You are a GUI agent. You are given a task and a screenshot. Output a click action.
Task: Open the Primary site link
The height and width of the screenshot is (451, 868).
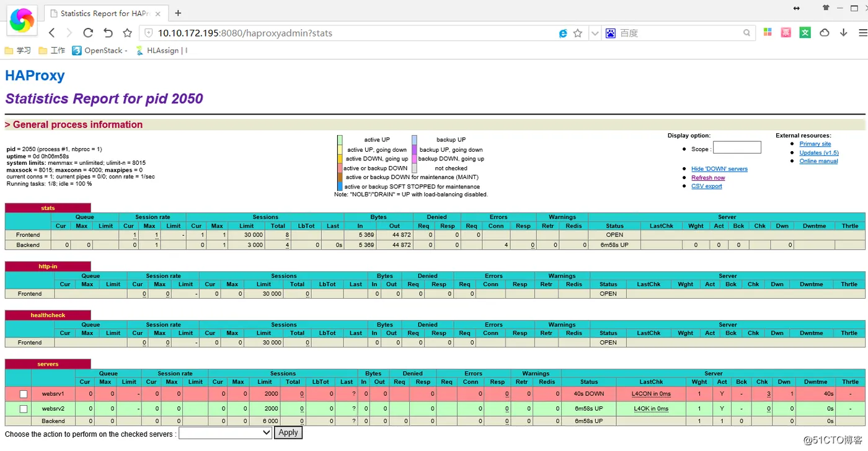815,144
